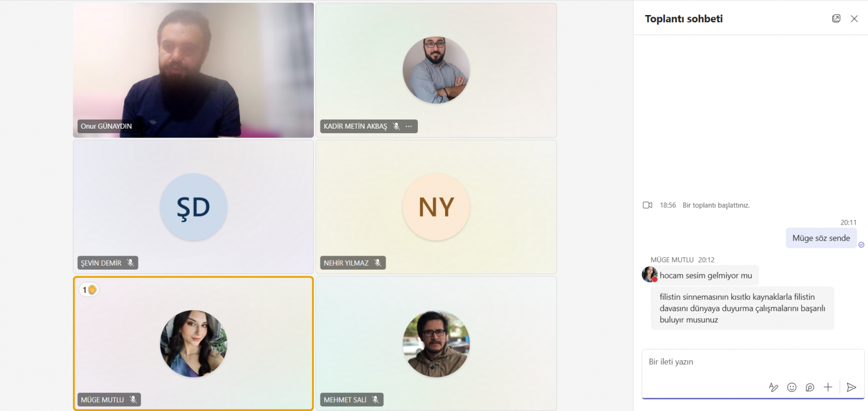Viewport: 868px width, 411px height.
Task: Click the raised hand badge on MÜGE MUTLU's tile
Action: click(89, 290)
